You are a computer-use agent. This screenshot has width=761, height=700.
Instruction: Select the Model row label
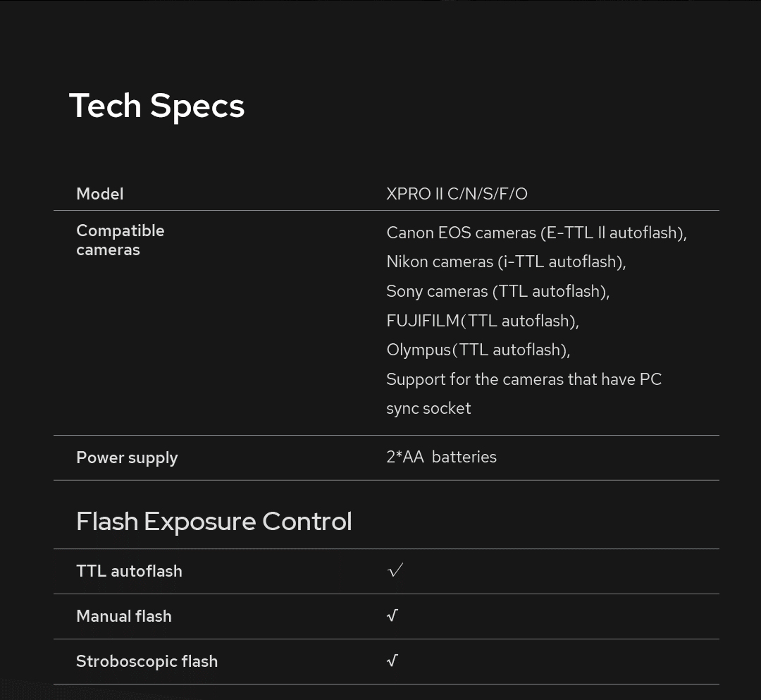(99, 194)
